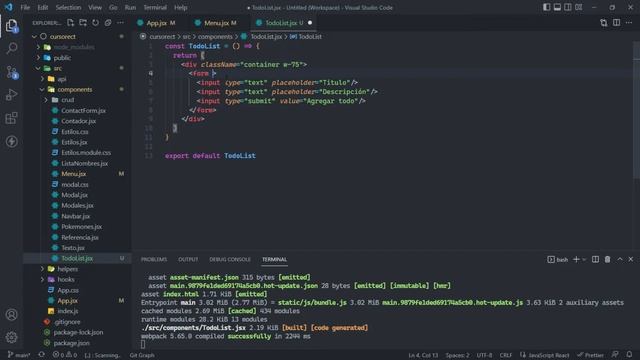Screen dimensions: 640x360
Task: Select the bash terminal instance label
Action: (x=558, y=260)
